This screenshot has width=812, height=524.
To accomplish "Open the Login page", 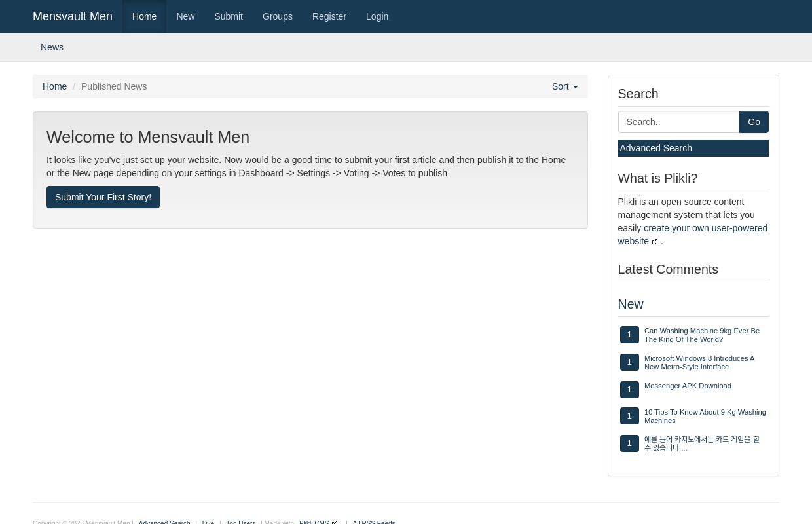I will tap(377, 16).
